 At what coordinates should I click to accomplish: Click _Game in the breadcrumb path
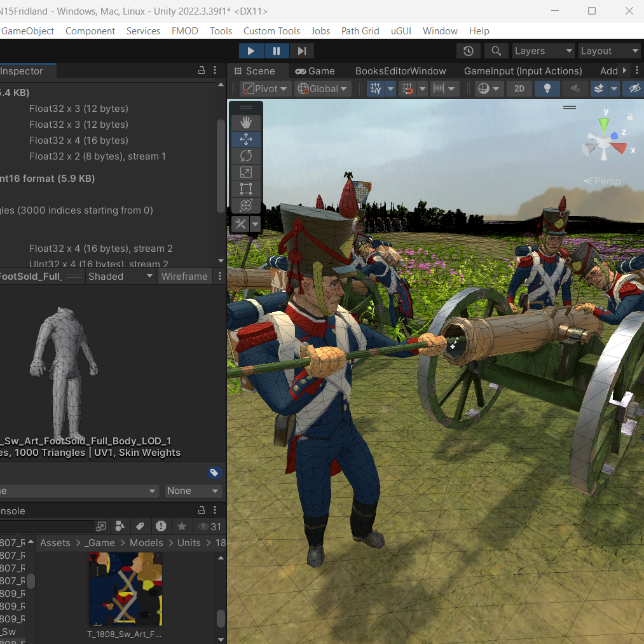(99, 543)
